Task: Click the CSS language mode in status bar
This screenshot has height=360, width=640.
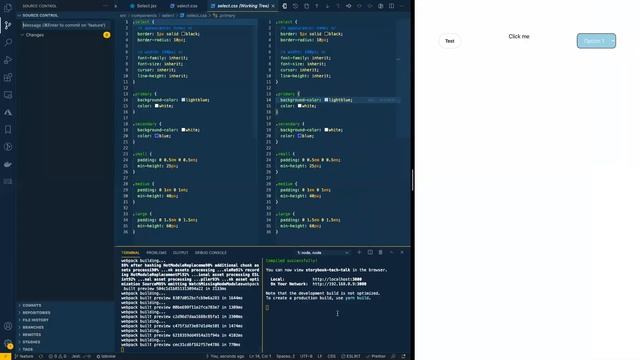Action: (x=331, y=356)
